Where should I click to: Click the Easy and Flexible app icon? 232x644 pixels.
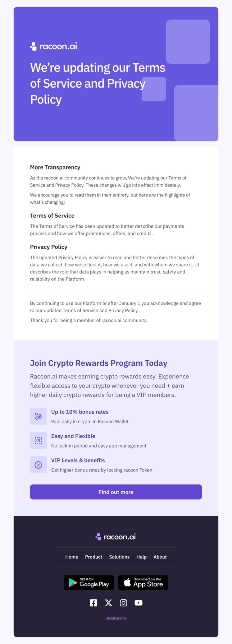click(38, 440)
